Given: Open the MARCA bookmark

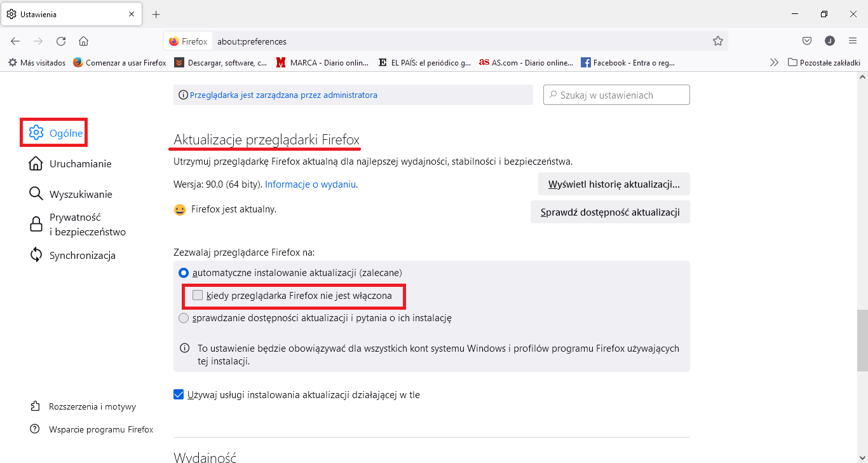Looking at the screenshot, I should point(323,62).
